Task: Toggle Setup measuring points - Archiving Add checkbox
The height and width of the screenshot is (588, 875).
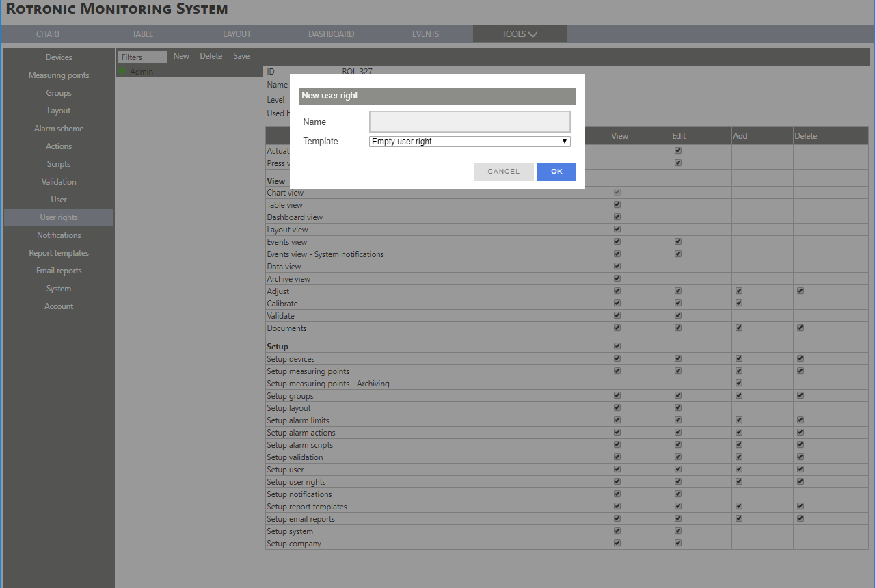Action: (x=739, y=384)
